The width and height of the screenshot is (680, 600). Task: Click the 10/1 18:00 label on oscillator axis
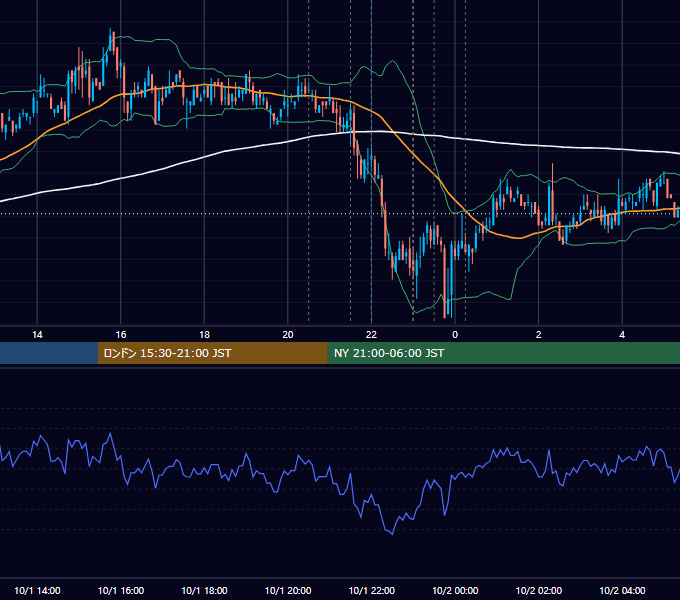204,590
